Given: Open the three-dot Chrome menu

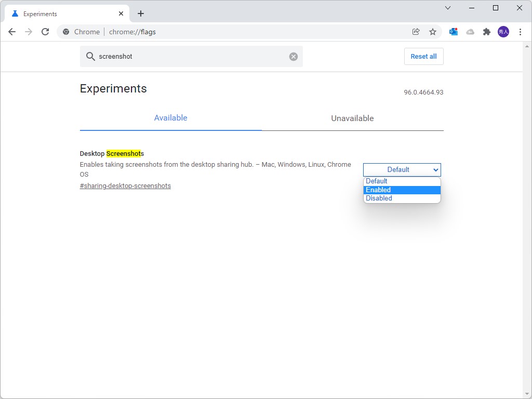Looking at the screenshot, I should pos(521,32).
